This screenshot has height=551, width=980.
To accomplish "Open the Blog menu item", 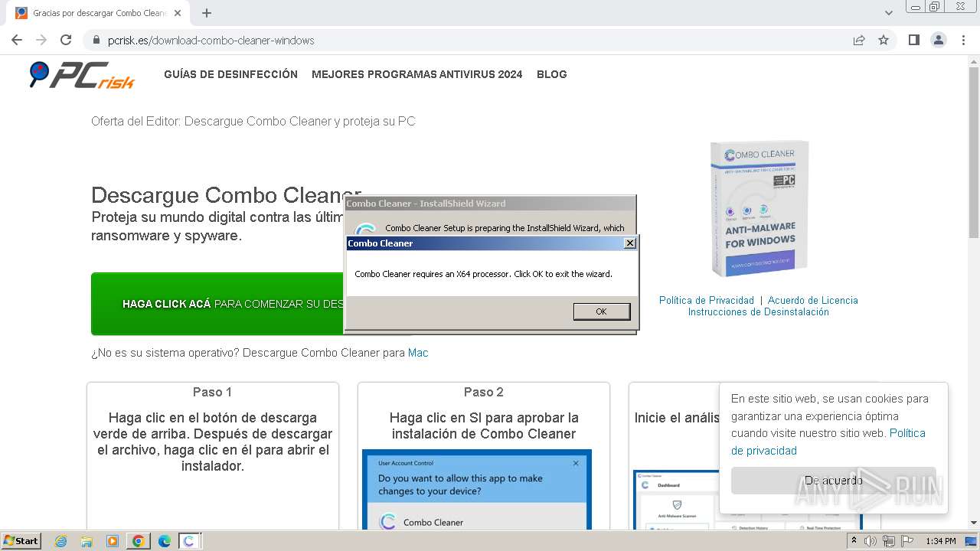I will [551, 74].
